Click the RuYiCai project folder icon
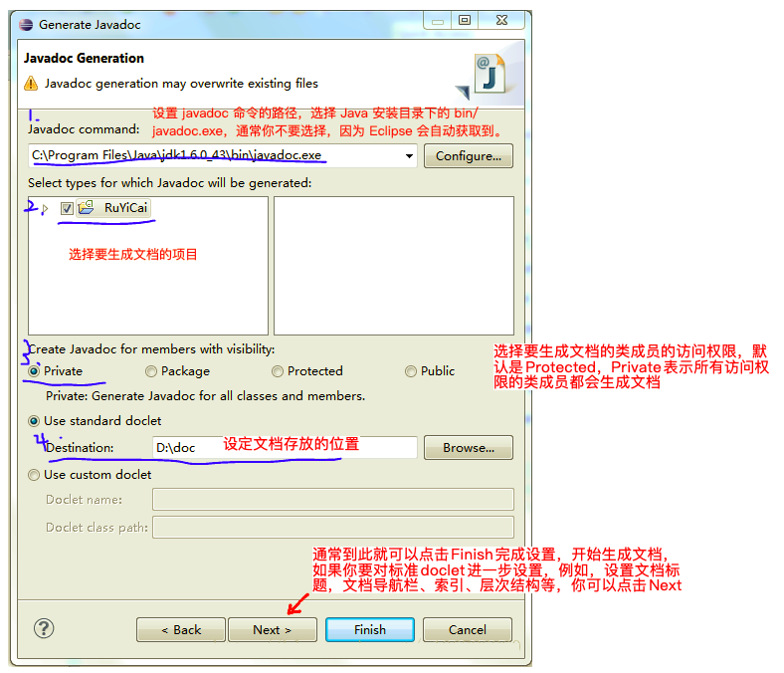This screenshot has height=673, width=784. [86, 208]
